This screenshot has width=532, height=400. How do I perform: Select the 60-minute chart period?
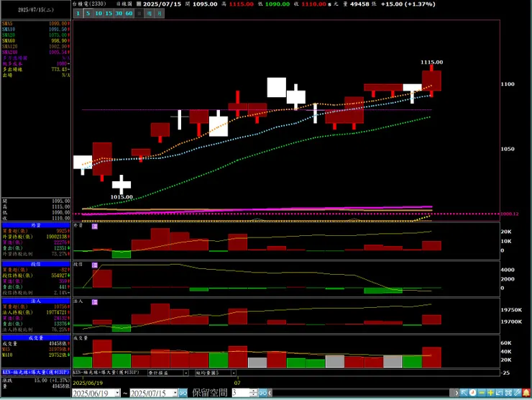(129, 13)
